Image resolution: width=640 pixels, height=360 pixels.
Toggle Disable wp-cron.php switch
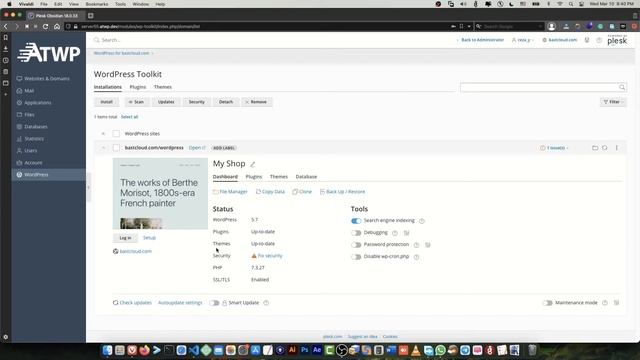click(x=356, y=257)
